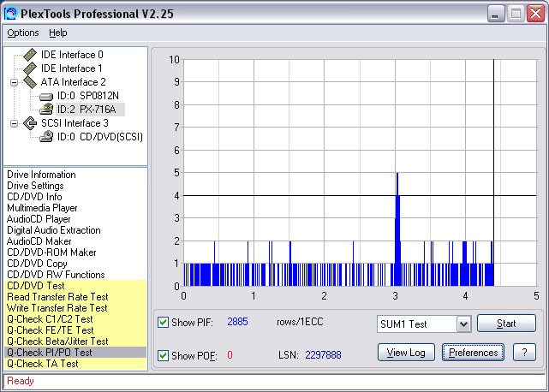The height and width of the screenshot is (392, 549).
Task: Click the PIF value 2885
Action: (237, 322)
